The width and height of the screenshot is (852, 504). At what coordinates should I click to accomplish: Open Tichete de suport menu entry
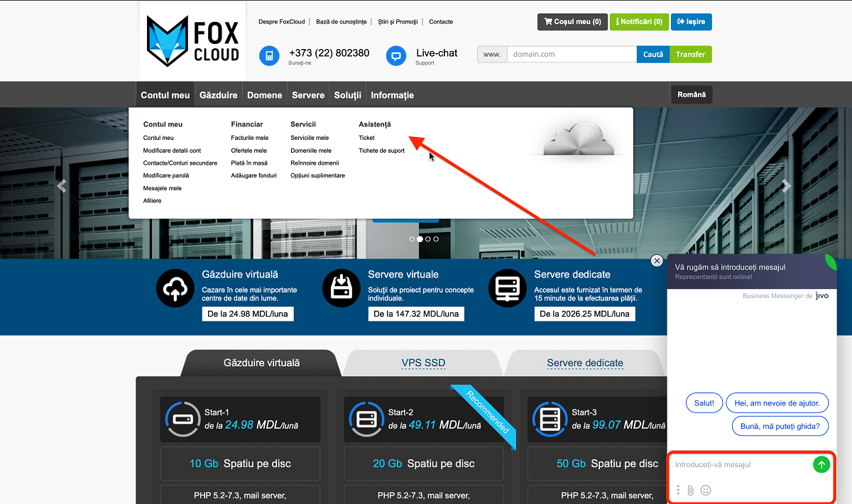381,150
